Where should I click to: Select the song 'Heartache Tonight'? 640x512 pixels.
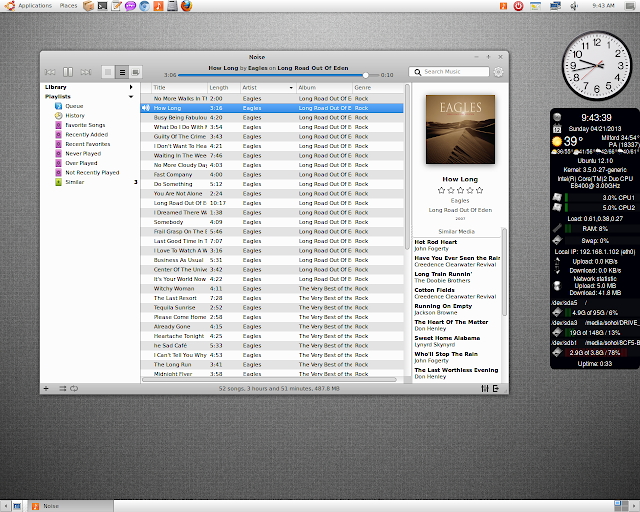(x=272, y=336)
